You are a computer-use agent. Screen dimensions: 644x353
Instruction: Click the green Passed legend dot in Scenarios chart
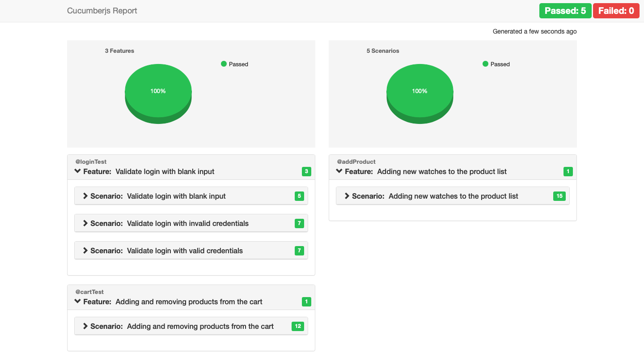(486, 64)
